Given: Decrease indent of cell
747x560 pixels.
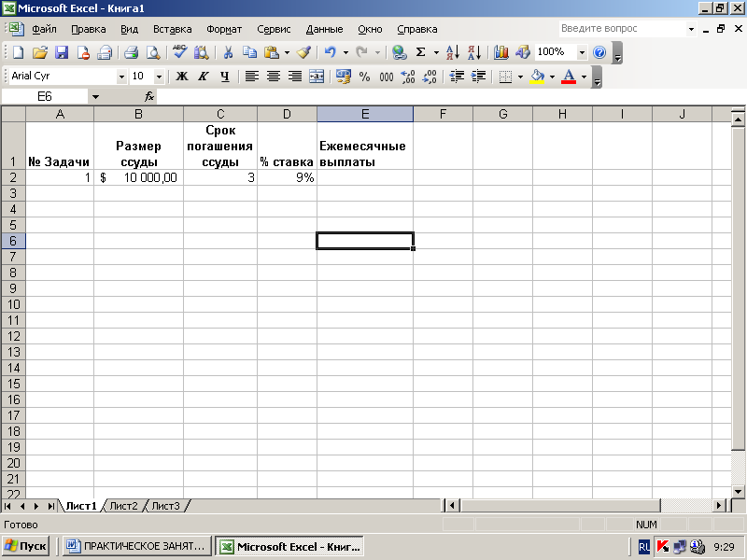Looking at the screenshot, I should tap(457, 77).
